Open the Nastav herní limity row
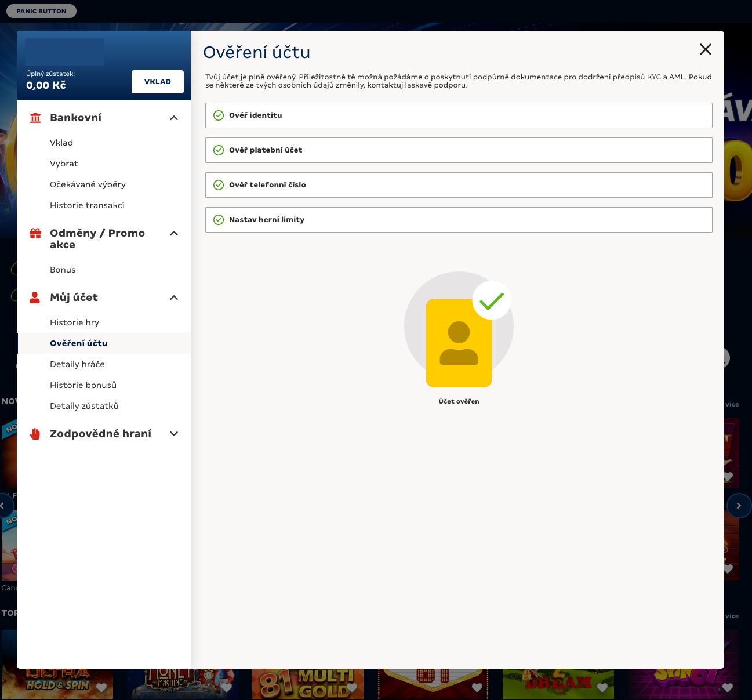752x700 pixels. [x=458, y=220]
